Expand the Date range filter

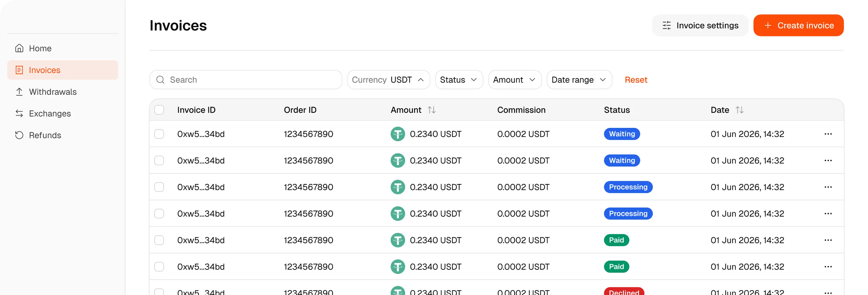(579, 80)
